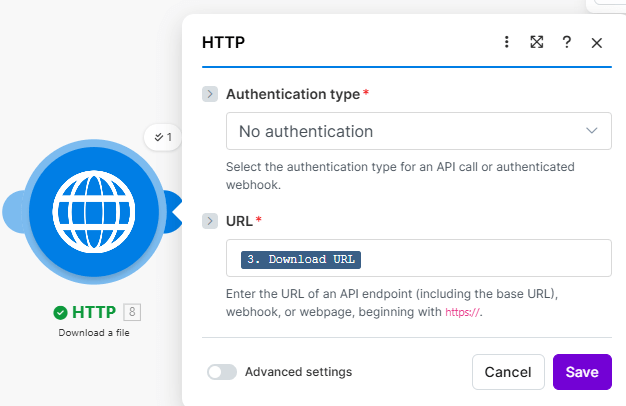Click the Download a file caption
This screenshot has width=626, height=406.
(94, 333)
